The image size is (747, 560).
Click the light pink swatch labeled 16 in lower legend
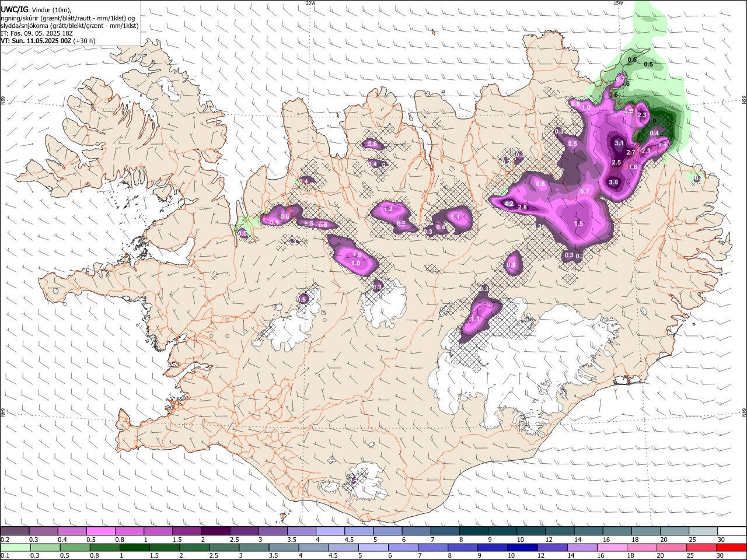click(x=612, y=547)
